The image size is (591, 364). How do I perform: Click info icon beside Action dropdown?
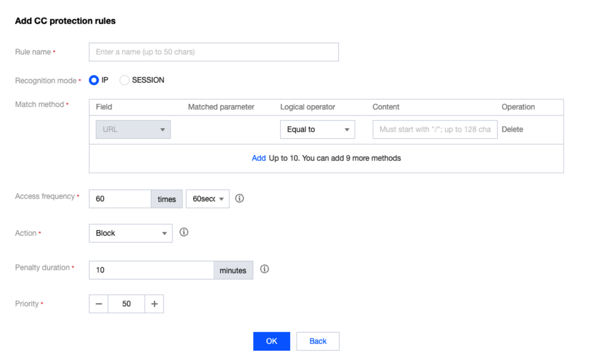click(184, 232)
